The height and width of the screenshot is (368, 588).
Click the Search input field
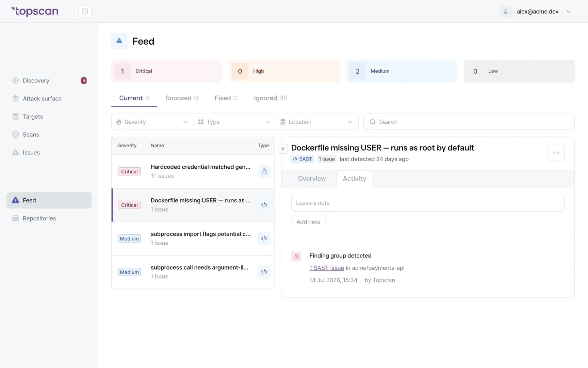469,122
